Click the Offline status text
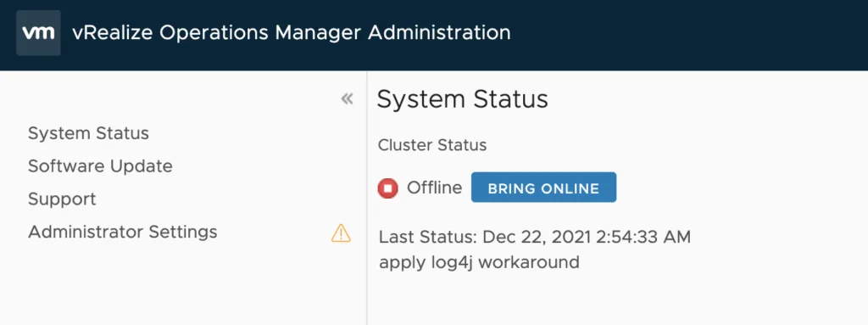868x325 pixels. (x=435, y=188)
